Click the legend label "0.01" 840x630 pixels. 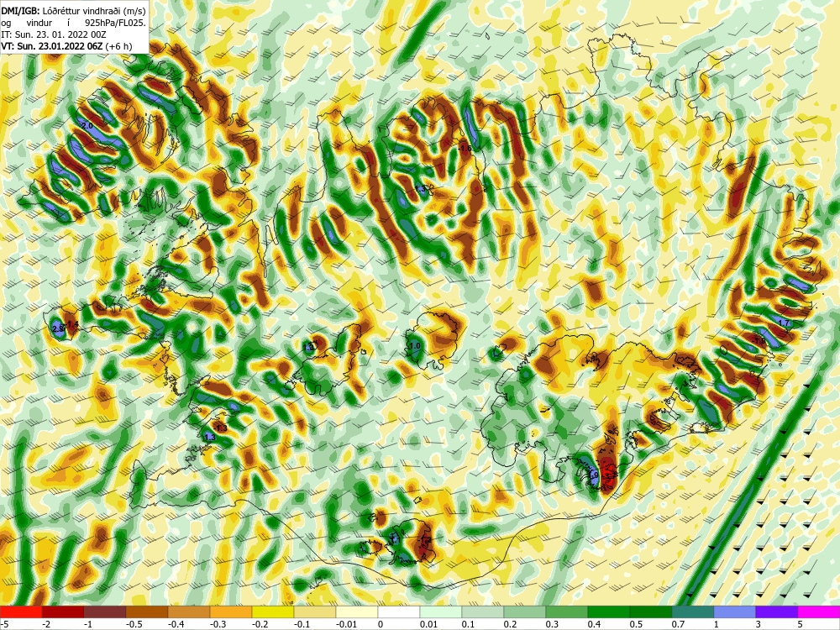(x=429, y=624)
